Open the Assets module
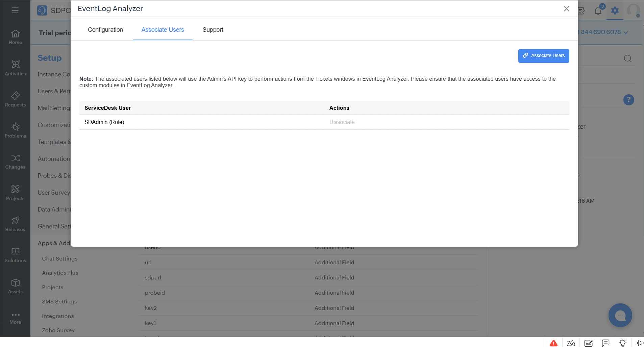The image size is (644, 347). [15, 286]
